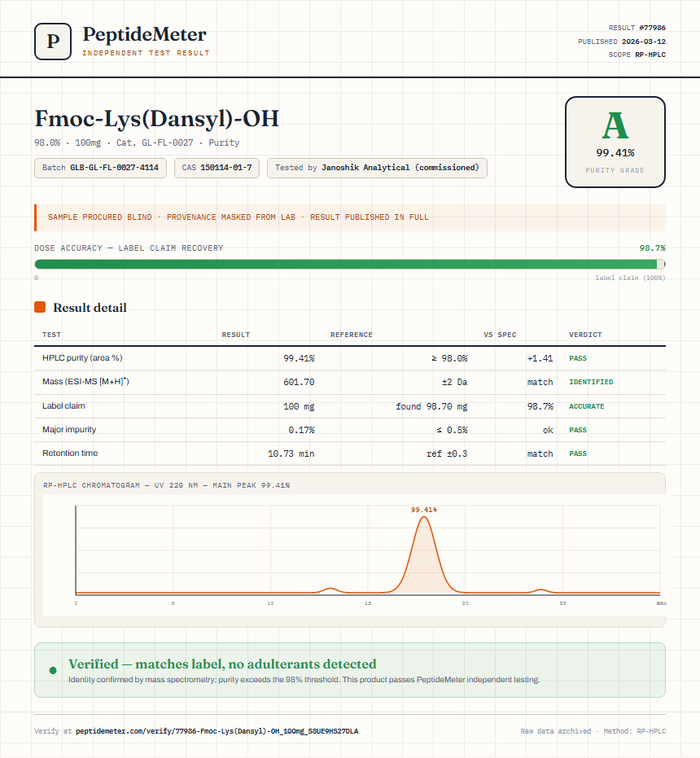Click the INDEPENDENT TEST RESULT subtitle

(146, 53)
